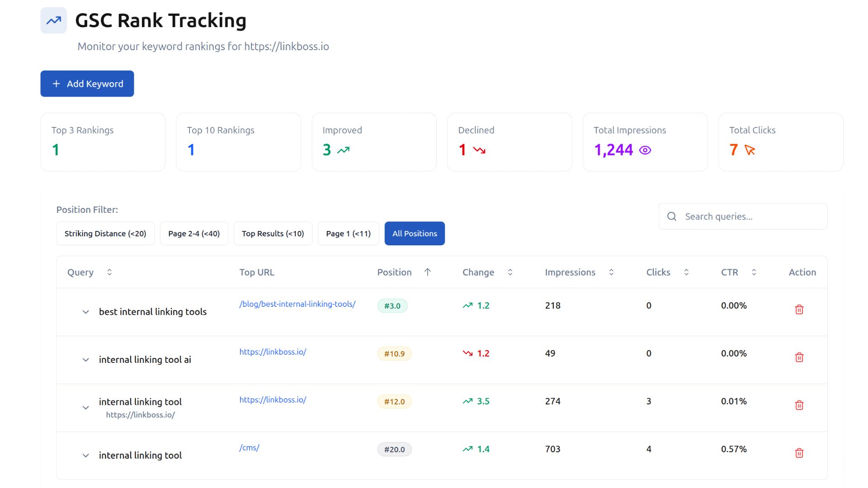
Task: Delete the /cms/ row using its trash icon
Action: pyautogui.click(x=799, y=452)
